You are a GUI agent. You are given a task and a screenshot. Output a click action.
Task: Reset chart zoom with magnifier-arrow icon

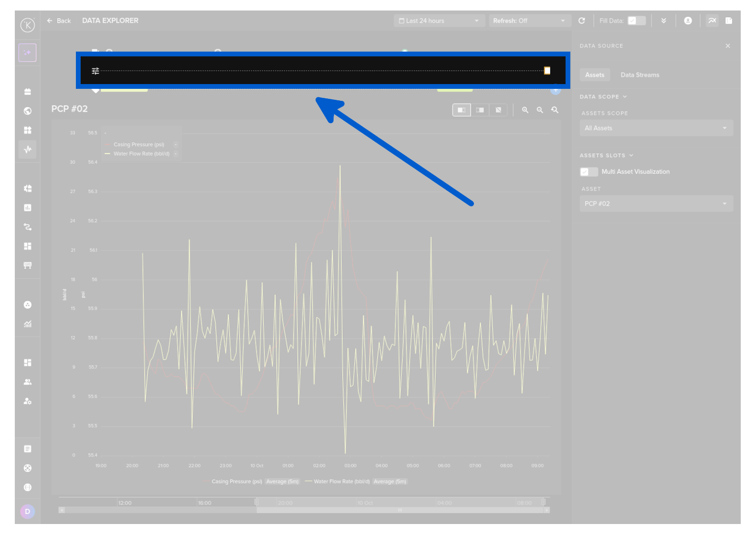pyautogui.click(x=555, y=110)
